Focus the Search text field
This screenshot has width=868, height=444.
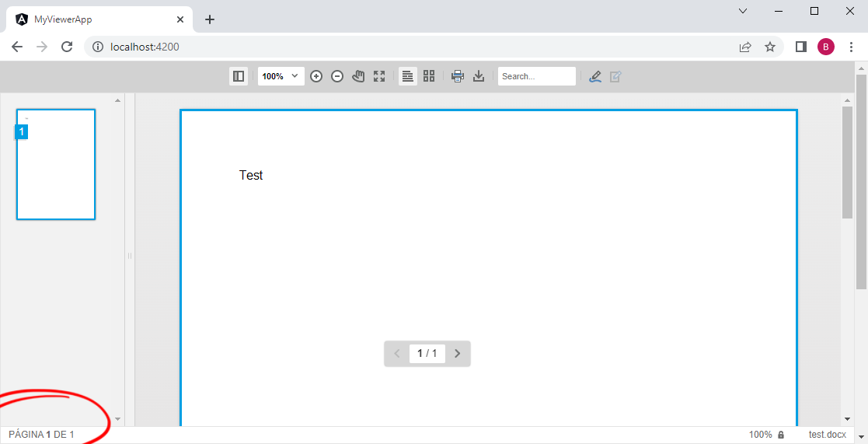click(x=537, y=76)
